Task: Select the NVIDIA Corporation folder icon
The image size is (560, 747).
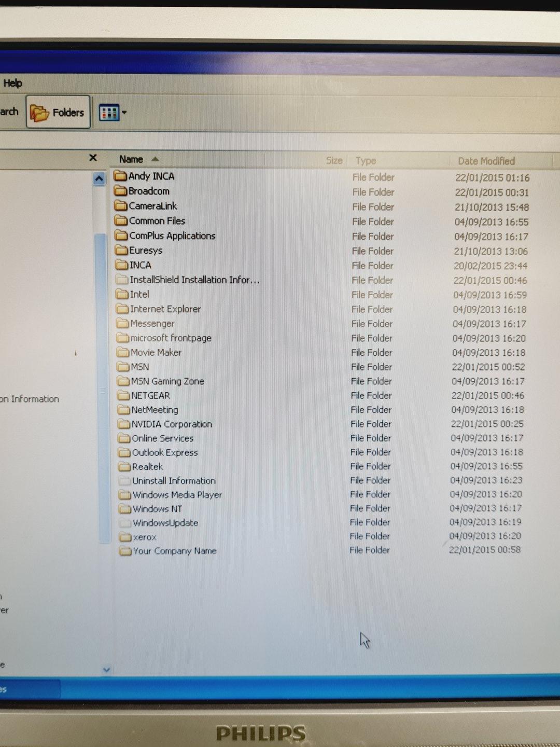Action: pos(124,424)
